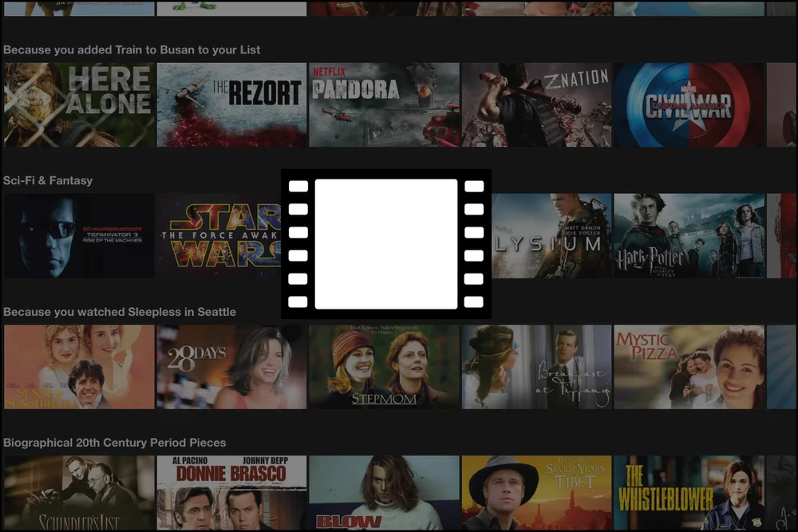
Task: Click the Sci-Fi & Fantasy row title
Action: point(48,180)
